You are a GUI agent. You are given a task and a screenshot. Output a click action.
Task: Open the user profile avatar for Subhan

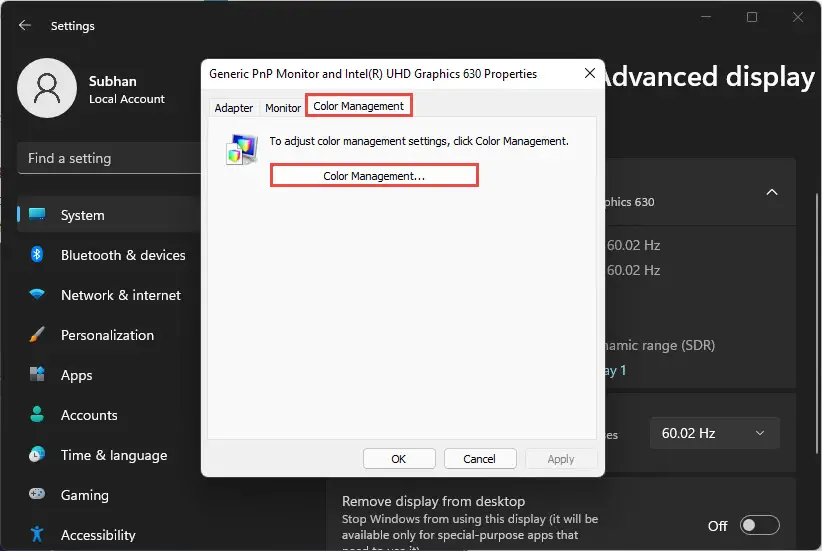tap(47, 88)
